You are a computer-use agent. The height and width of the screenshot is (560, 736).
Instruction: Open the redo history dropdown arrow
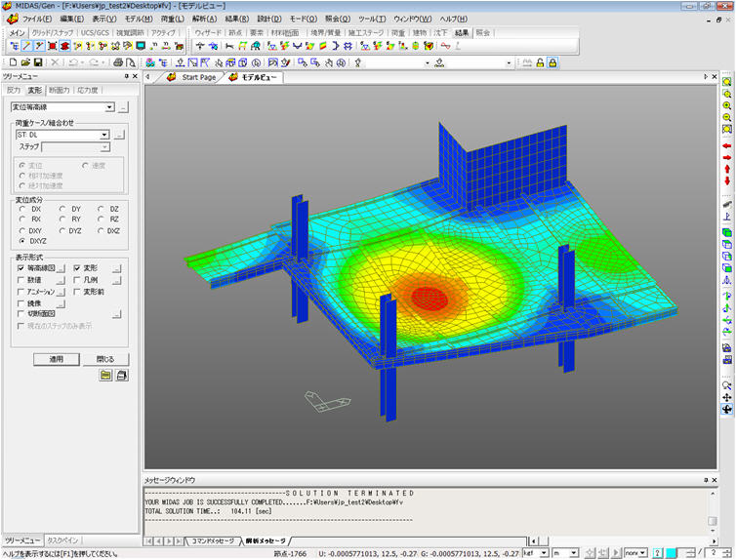[102, 62]
